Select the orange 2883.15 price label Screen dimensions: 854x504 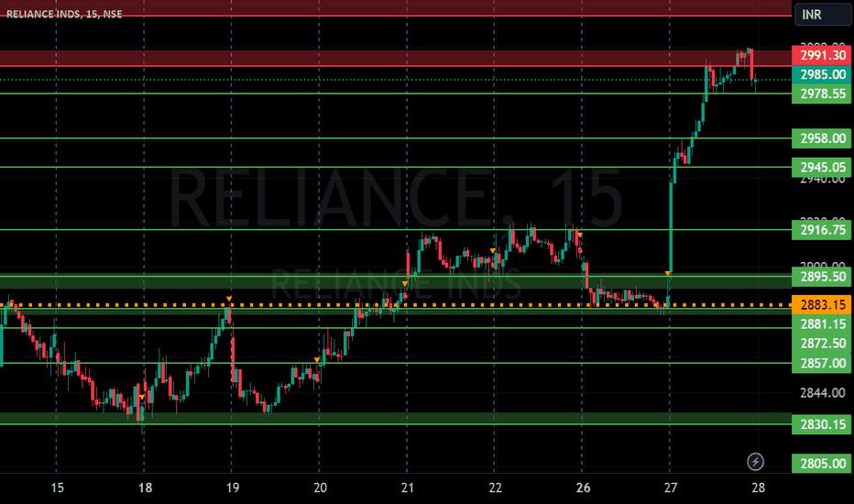click(821, 304)
